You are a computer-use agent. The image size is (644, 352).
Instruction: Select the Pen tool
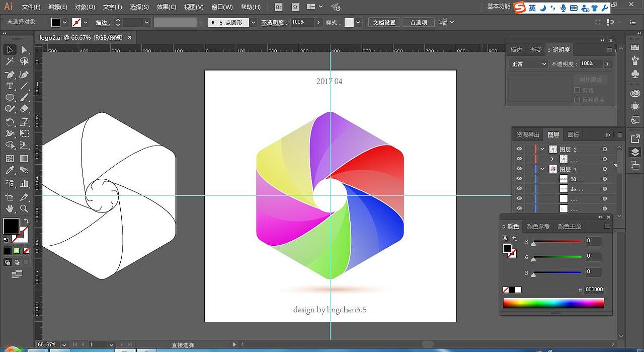(x=10, y=74)
